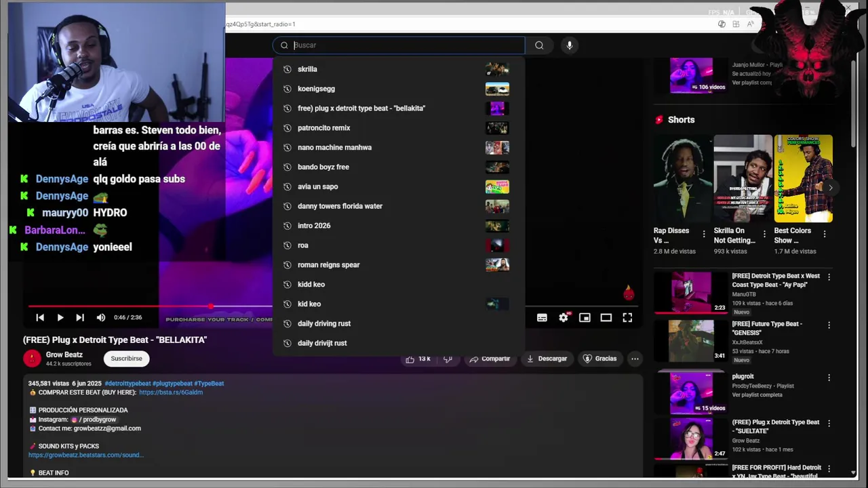This screenshot has width=868, height=488.
Task: Open 'Skrilla On Not Getting' short
Action: tap(743, 179)
